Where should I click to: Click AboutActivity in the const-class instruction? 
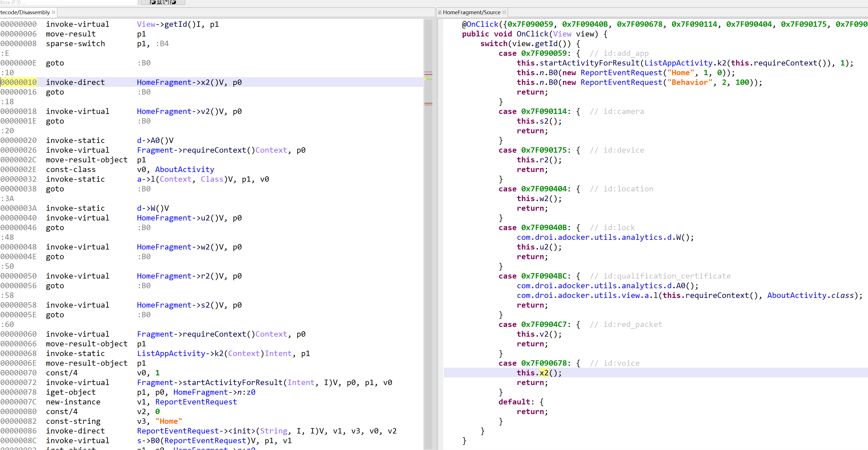184,169
